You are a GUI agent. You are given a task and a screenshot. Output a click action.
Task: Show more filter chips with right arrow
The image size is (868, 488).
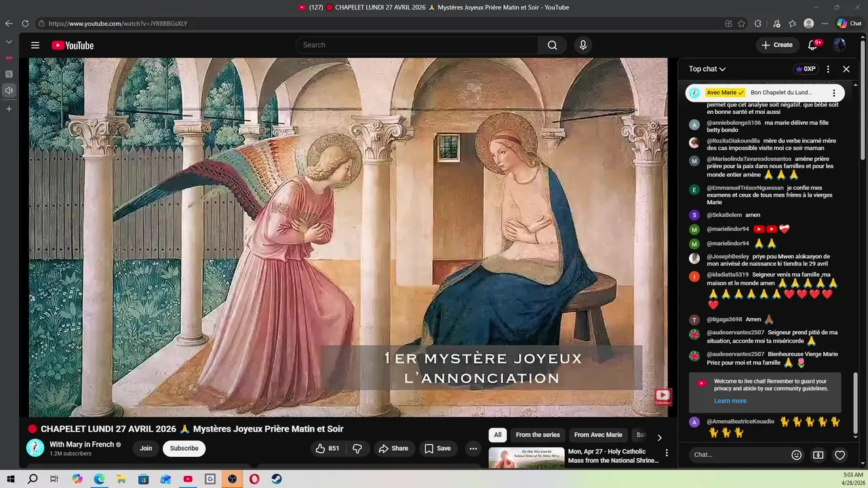[659, 438]
